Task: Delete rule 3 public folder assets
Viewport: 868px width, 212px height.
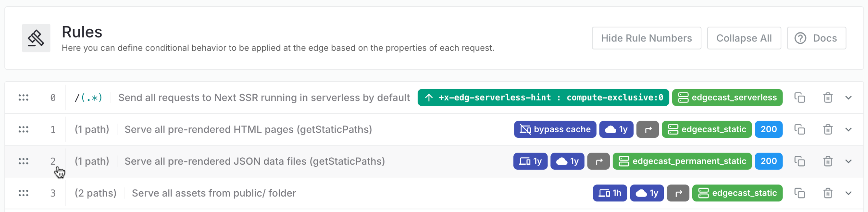Action: coord(828,193)
